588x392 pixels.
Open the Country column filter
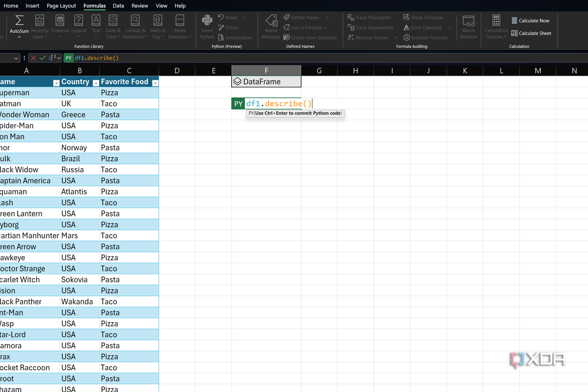click(x=96, y=83)
